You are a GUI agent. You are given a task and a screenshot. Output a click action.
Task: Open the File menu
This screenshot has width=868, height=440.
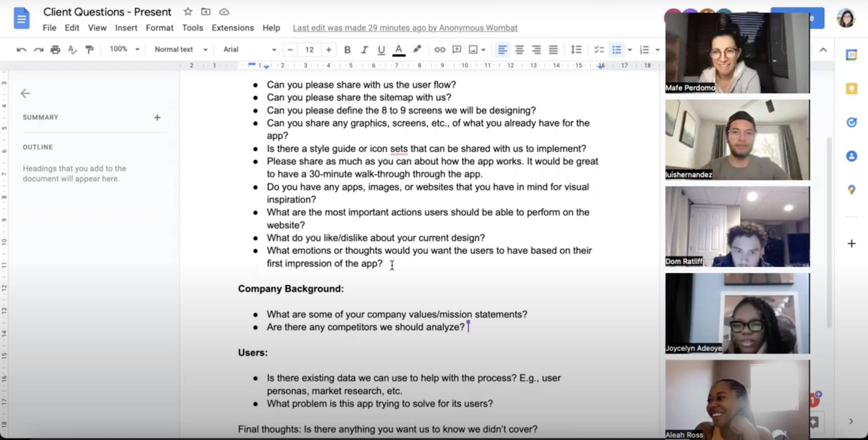point(49,28)
